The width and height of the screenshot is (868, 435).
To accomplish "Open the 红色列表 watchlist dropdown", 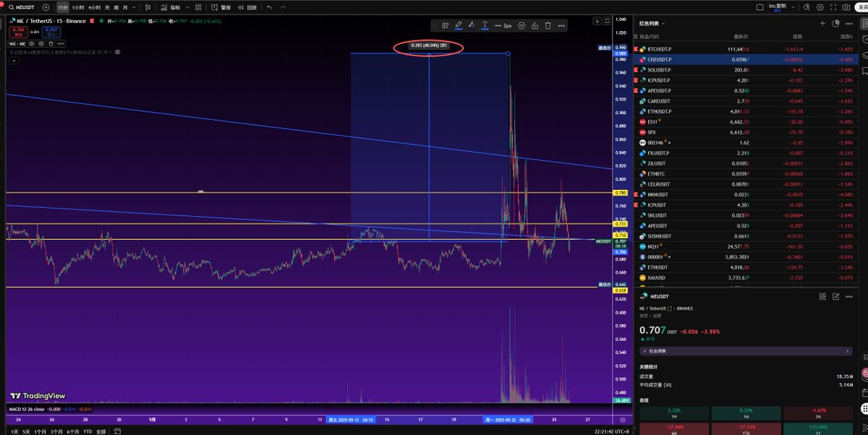I will point(654,24).
